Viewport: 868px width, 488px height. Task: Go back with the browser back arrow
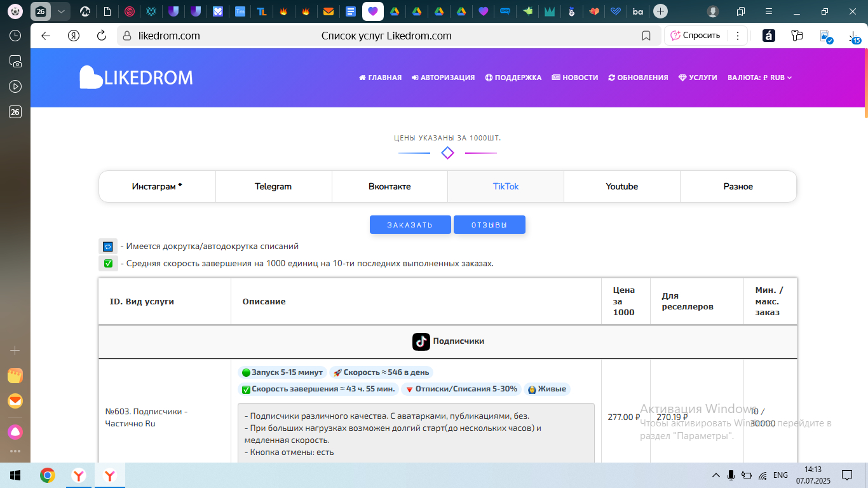[x=46, y=36]
